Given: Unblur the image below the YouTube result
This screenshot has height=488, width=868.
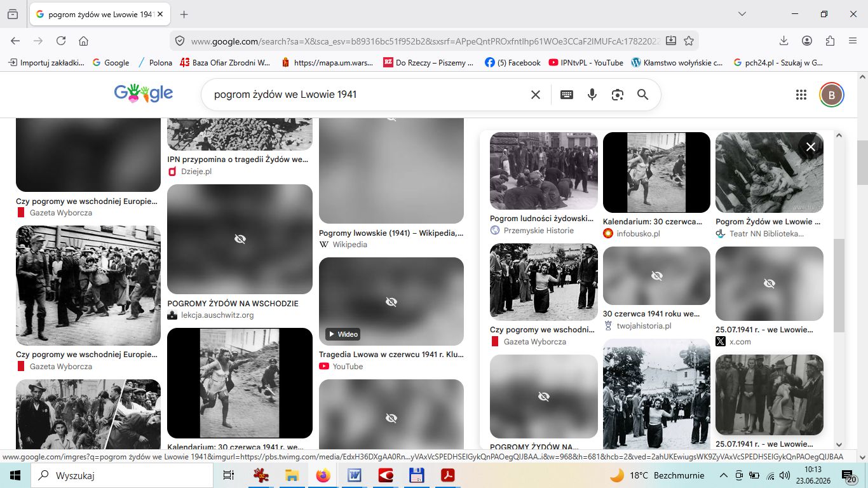Looking at the screenshot, I should coord(391,417).
